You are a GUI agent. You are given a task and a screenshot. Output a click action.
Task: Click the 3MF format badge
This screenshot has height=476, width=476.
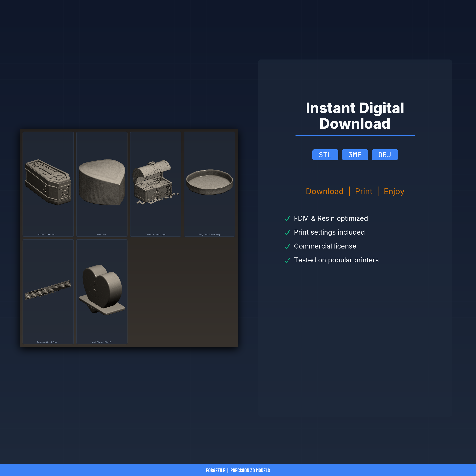click(x=355, y=155)
